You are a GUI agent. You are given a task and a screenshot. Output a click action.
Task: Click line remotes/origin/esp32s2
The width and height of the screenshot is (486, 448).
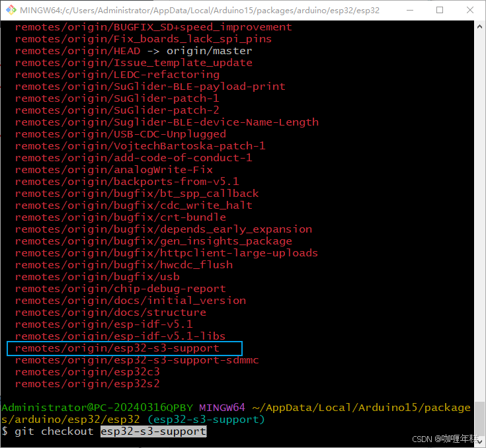(x=87, y=384)
